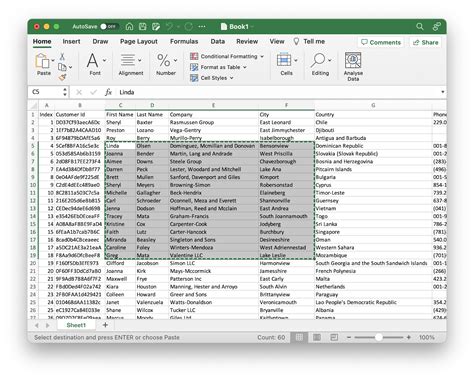Click the Name Box stepper arrows
The width and height of the screenshot is (474, 379).
coord(65,92)
